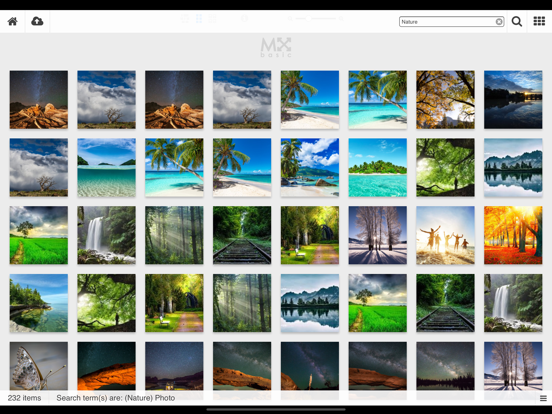Select the highlighted blue grid view icon
The height and width of the screenshot is (414, 552).
(x=199, y=19)
